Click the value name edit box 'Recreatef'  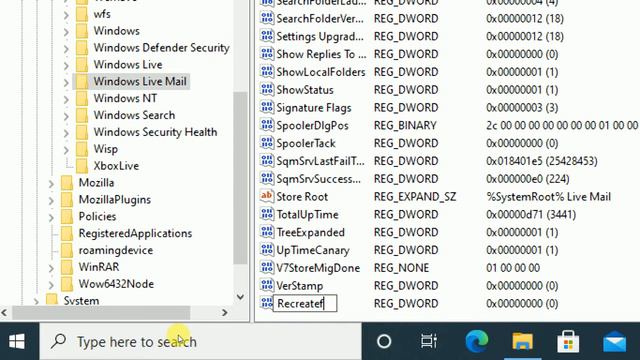305,303
